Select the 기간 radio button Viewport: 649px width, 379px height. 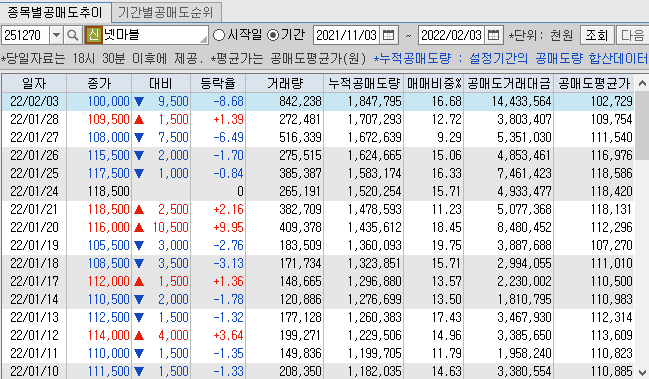coord(273,35)
